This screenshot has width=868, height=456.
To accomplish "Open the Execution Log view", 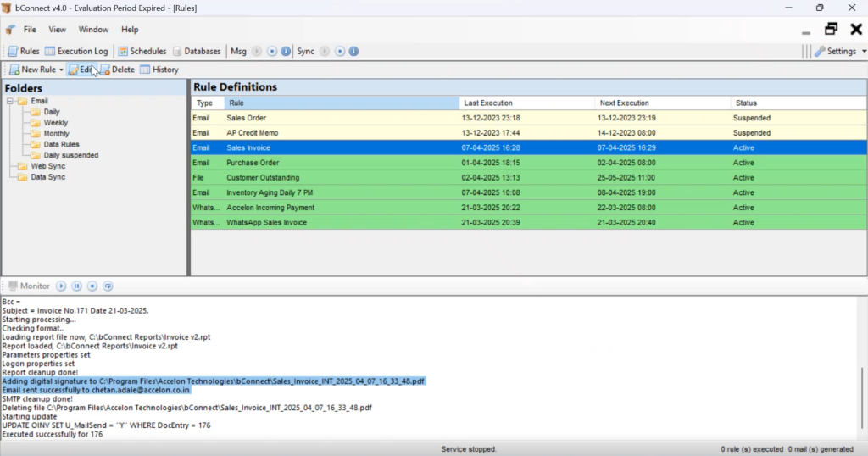I will click(76, 51).
